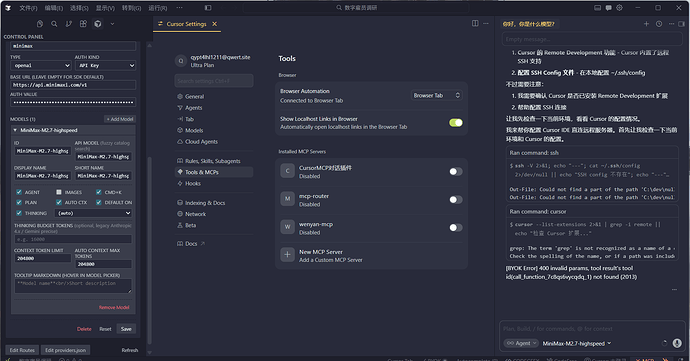Check the IMAGES checkbox
This screenshot has width=690, height=361.
click(59, 192)
